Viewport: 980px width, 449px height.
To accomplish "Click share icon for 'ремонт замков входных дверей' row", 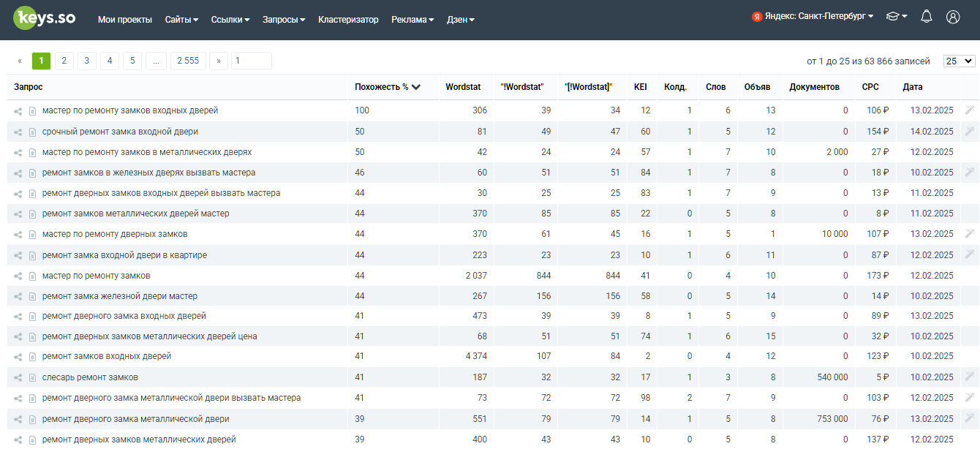I will coord(18,357).
